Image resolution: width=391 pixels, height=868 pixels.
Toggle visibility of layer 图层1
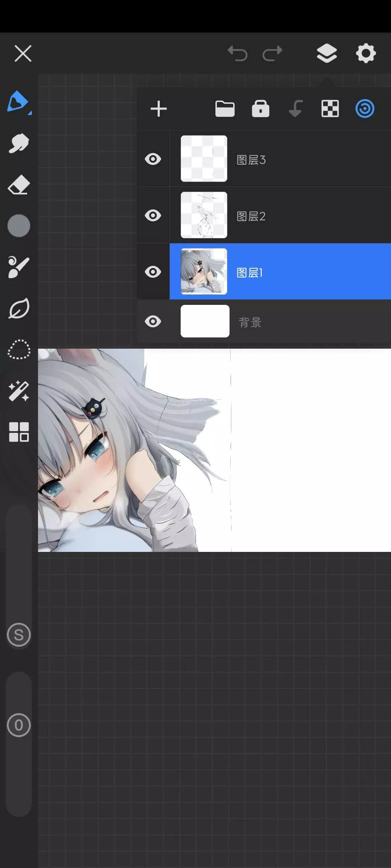153,272
